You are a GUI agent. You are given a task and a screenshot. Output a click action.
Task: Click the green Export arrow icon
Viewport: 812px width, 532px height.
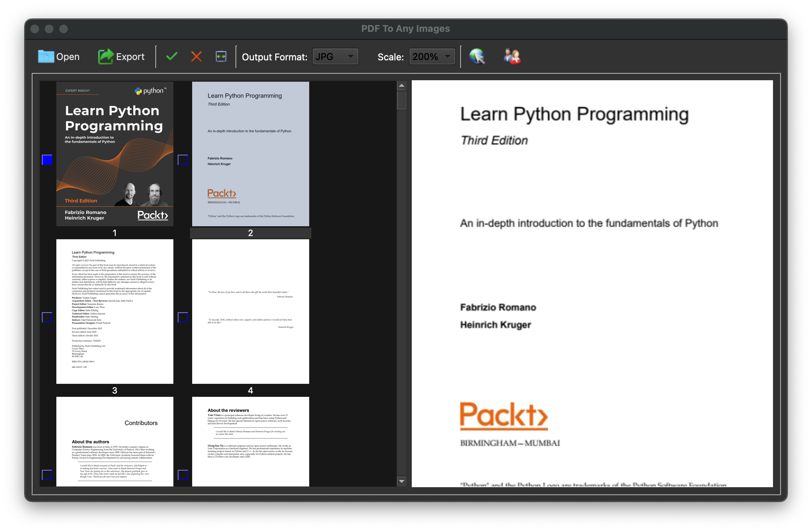point(105,56)
